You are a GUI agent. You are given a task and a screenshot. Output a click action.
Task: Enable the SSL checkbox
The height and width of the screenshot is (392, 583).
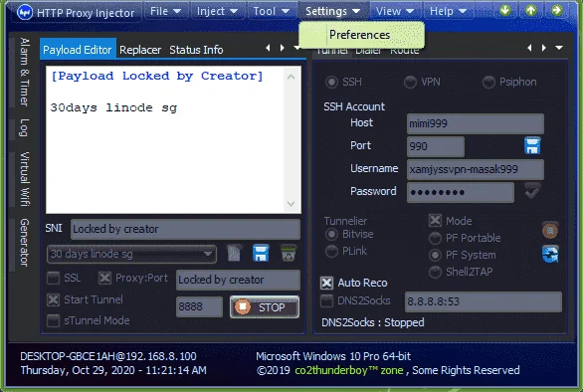pos(53,278)
